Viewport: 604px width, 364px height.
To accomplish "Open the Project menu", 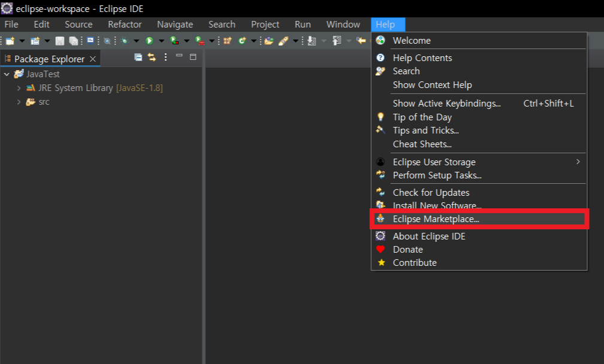I will [x=265, y=25].
